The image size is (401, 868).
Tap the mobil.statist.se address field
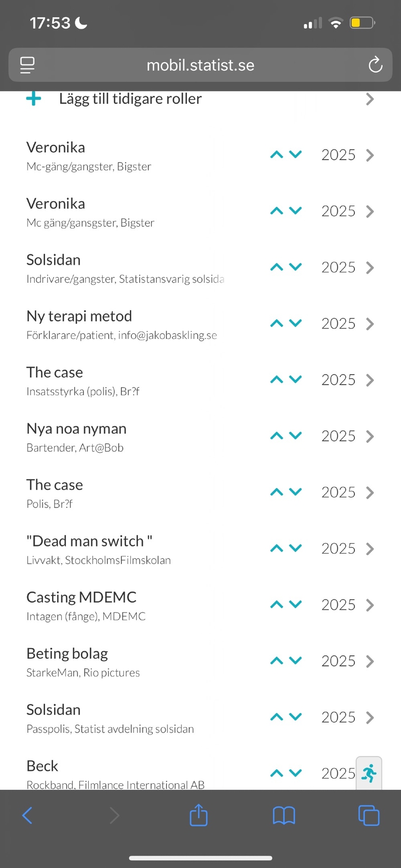pos(200,65)
